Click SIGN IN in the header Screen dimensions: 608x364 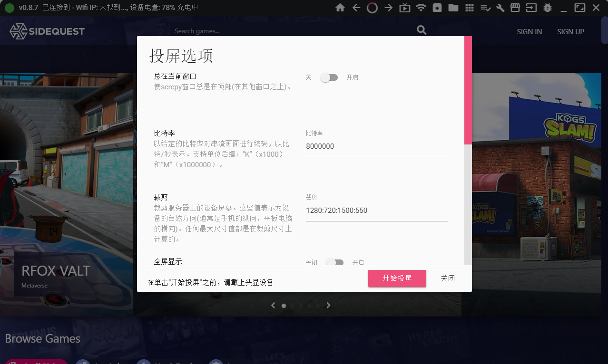coord(530,32)
